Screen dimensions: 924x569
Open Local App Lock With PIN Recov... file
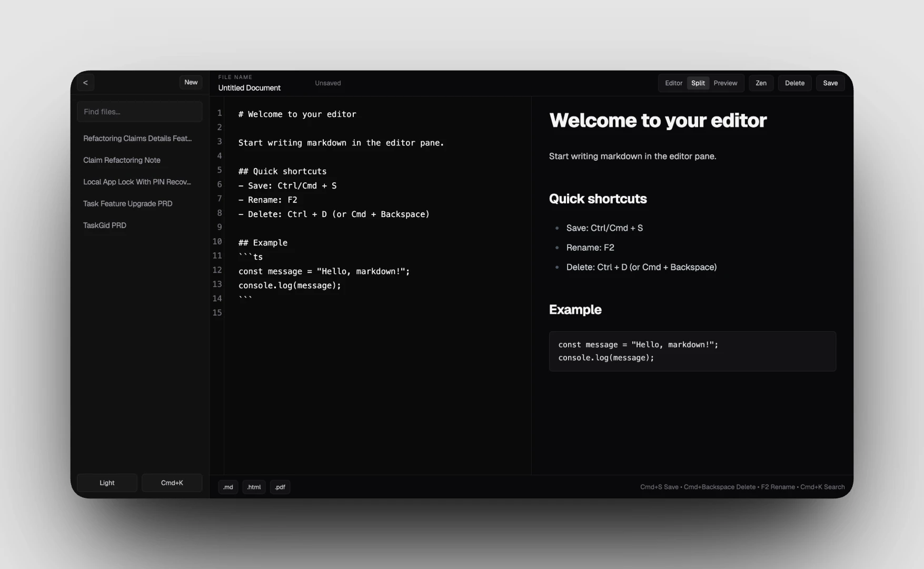(137, 182)
